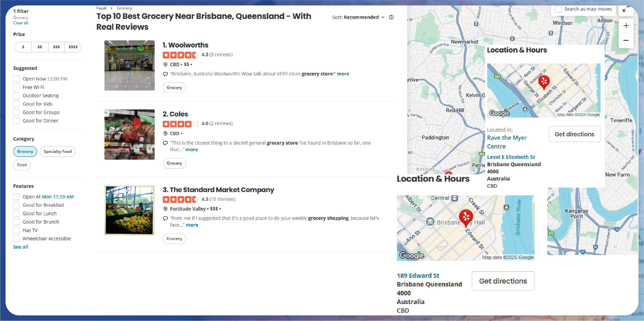Open The Standard Market Company listing title

pyautogui.click(x=218, y=190)
